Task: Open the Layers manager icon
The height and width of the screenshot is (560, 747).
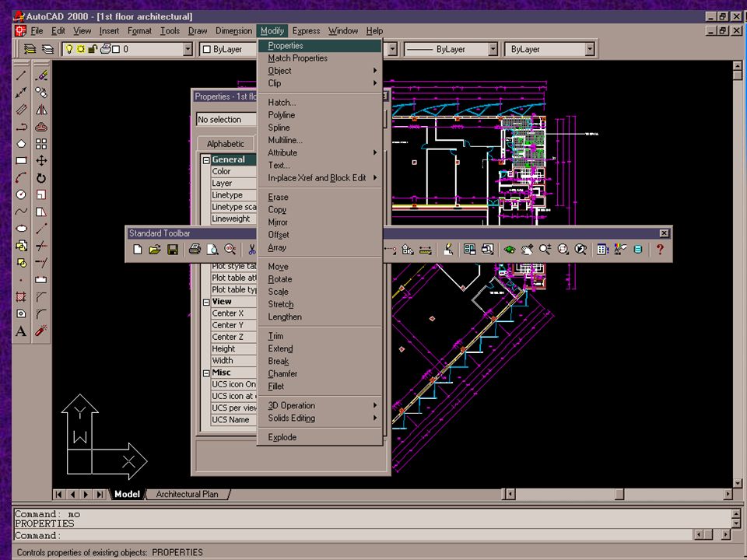Action: click(x=47, y=49)
